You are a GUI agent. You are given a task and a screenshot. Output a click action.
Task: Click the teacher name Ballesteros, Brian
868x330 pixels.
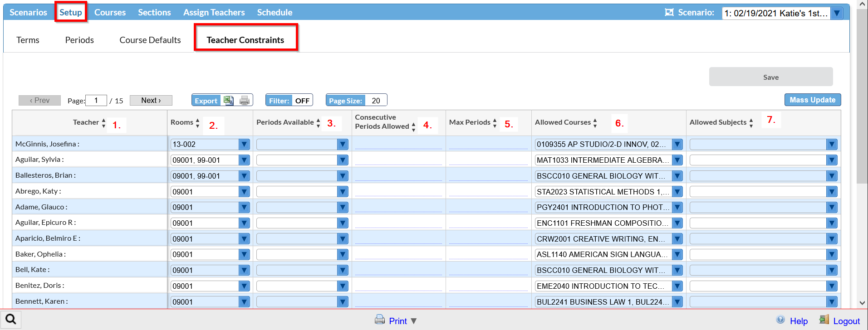45,175
